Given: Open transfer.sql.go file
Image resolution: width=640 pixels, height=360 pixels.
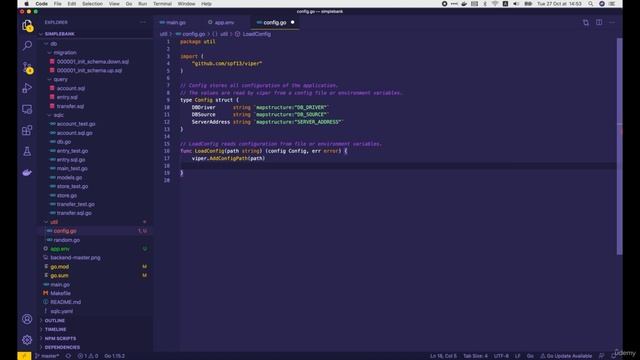Looking at the screenshot, I should click(x=74, y=213).
